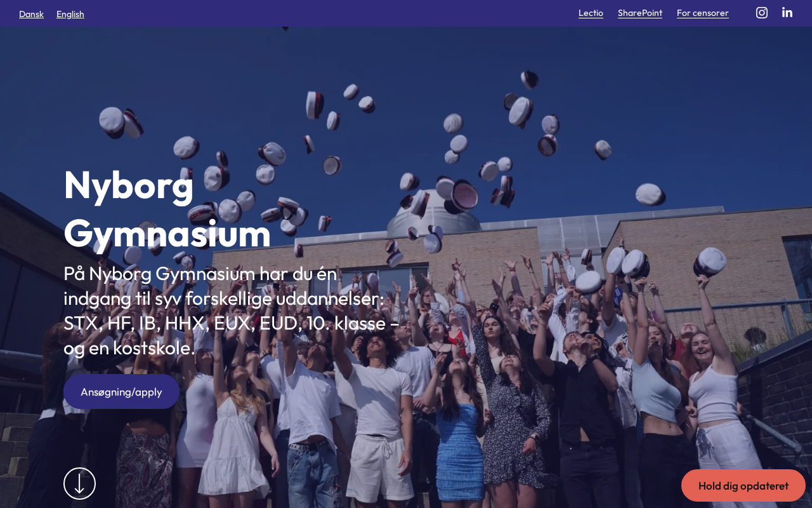Switch site language to English

point(70,14)
